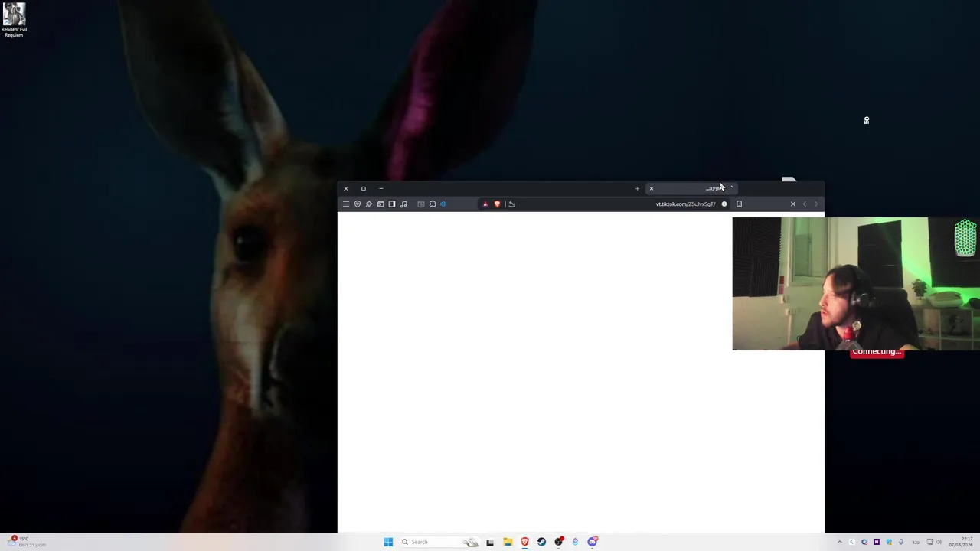The image size is (980, 551).
Task: Click the Brave Rewards triangle icon
Action: (x=485, y=204)
